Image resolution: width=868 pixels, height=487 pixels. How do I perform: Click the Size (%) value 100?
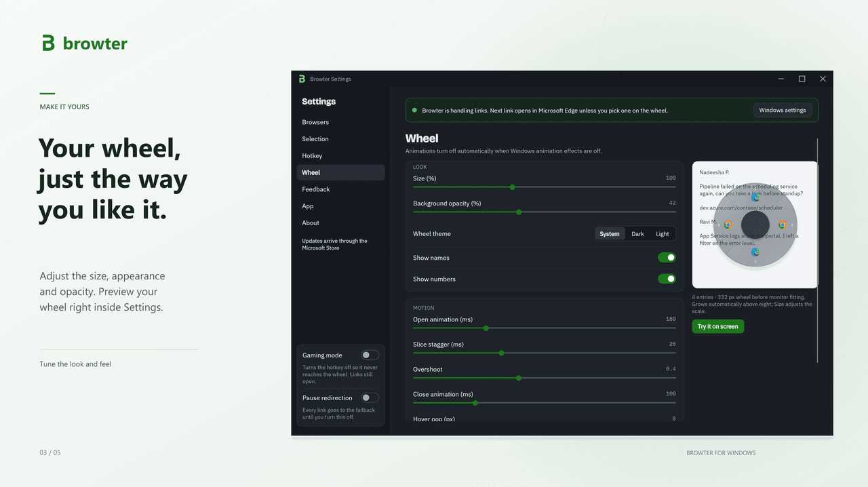(671, 178)
